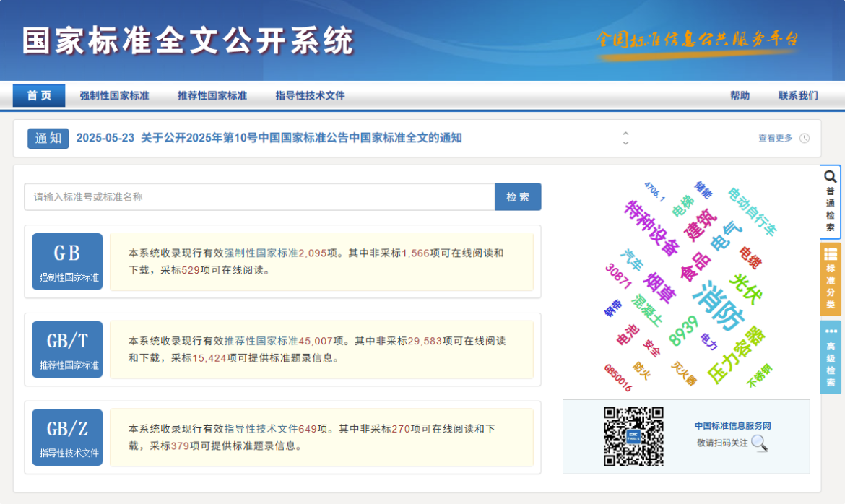845x504 pixels.
Task: Click the magnifier icon next to 敬请扫码关注
Action: point(759,443)
